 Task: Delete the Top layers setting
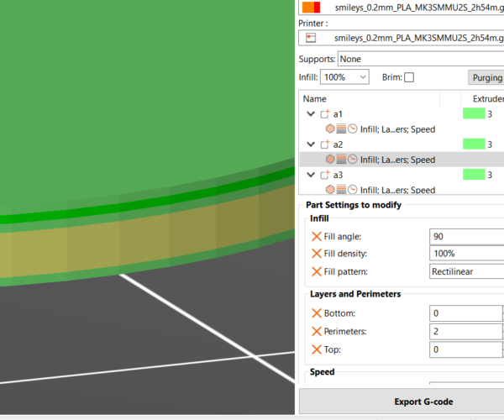click(x=316, y=349)
